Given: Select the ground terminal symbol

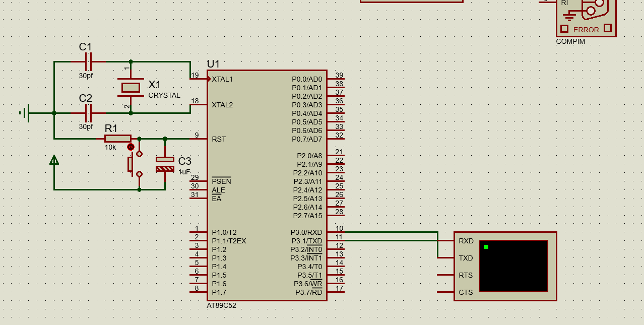Looking at the screenshot, I should click(x=25, y=113).
